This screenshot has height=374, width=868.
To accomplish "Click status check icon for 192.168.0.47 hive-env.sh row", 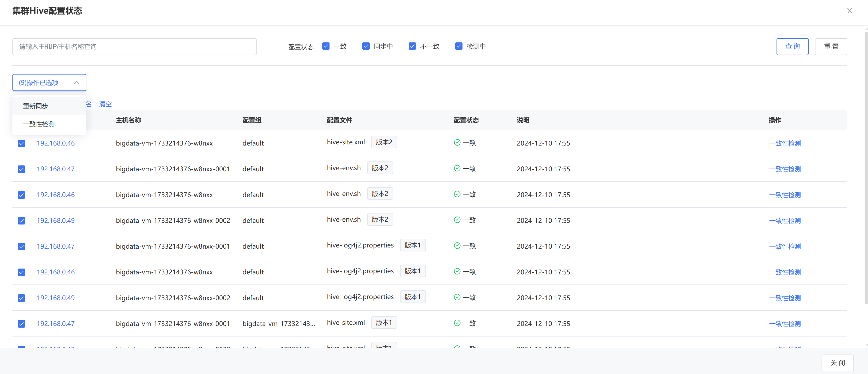I will (x=457, y=168).
